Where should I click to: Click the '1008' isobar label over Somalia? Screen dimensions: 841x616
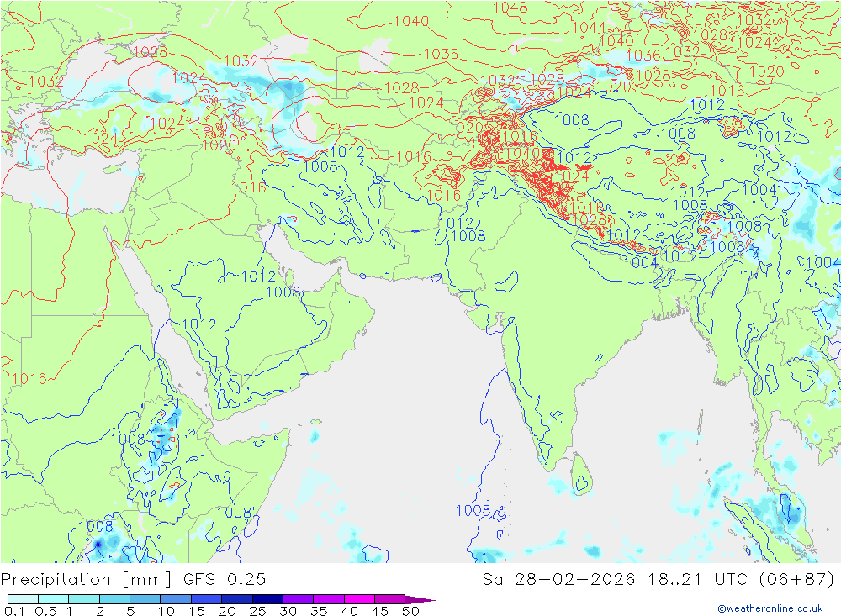pyautogui.click(x=235, y=513)
